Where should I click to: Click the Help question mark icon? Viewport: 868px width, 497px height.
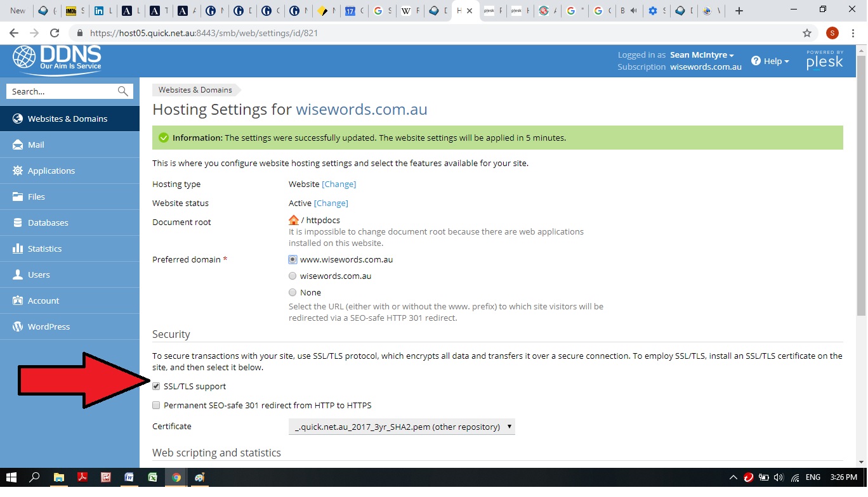click(x=756, y=61)
